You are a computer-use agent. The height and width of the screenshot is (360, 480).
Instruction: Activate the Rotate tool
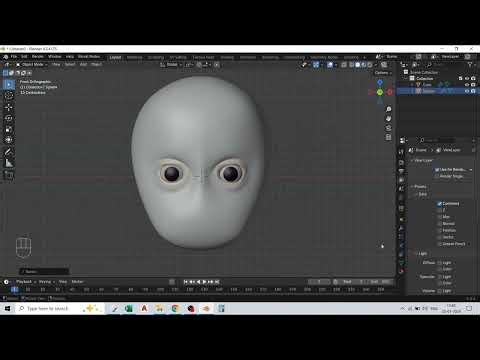[x=9, y=118]
